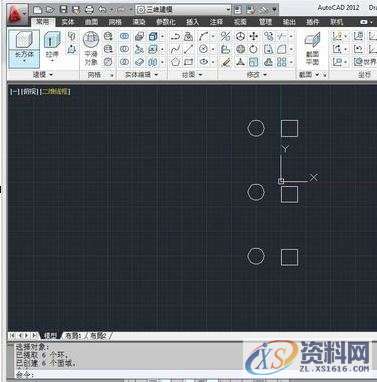This screenshot has width=377, height=382.
Task: Switch to the 视图 ribbon tab
Action: (x=240, y=22)
